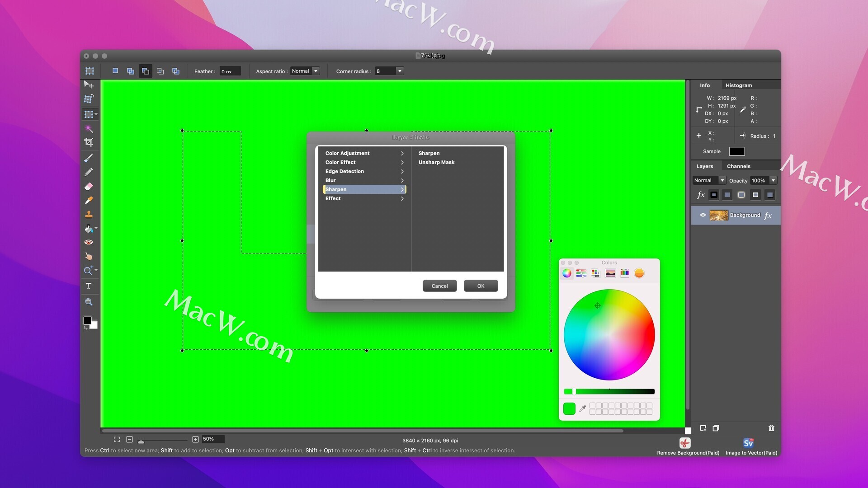Select the Magic Wand tool
This screenshot has height=488, width=868.
click(89, 129)
